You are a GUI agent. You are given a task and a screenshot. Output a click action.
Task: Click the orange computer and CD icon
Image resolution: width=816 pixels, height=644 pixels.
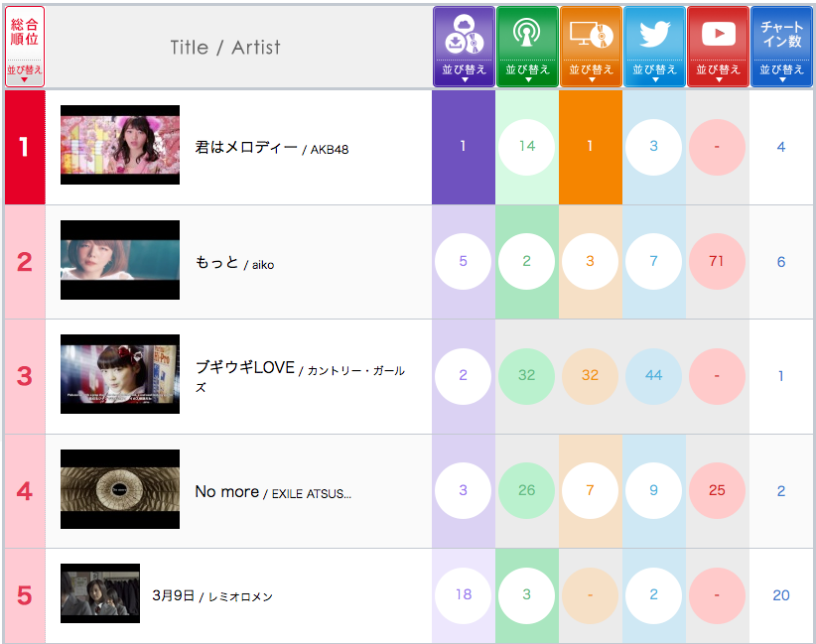[x=591, y=34]
